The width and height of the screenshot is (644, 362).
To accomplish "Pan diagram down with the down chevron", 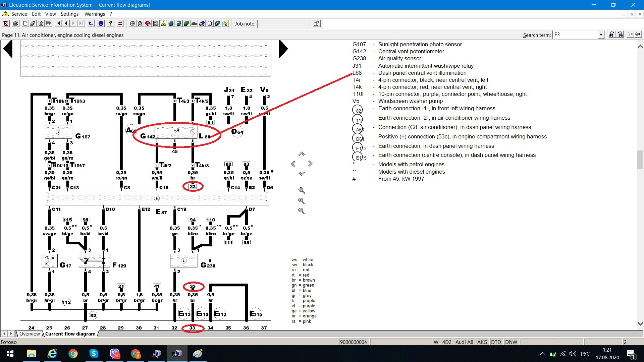I will (302, 174).
